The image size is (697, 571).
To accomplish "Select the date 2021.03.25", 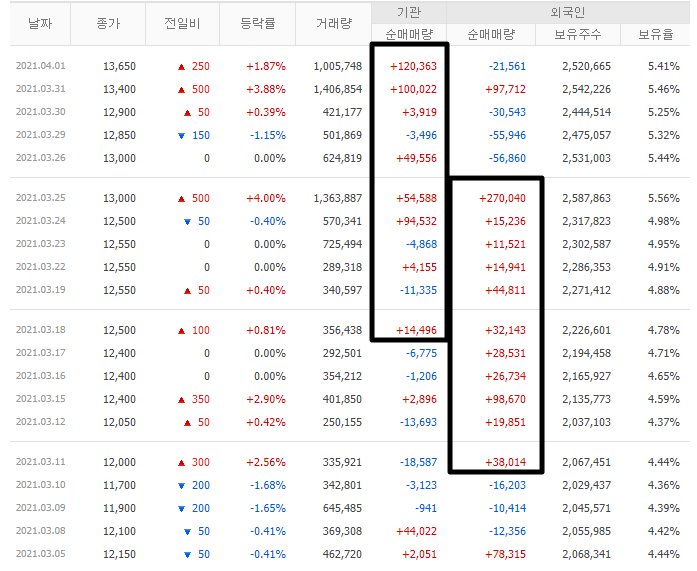I will pyautogui.click(x=40, y=198).
